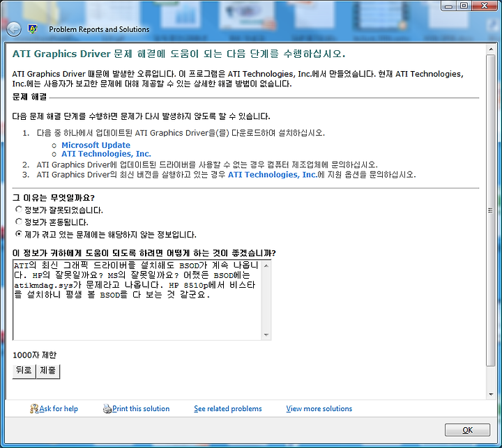This screenshot has height=448, width=502.
Task: Select the 정보가 혼동됩니다 radio option
Action: (19, 222)
